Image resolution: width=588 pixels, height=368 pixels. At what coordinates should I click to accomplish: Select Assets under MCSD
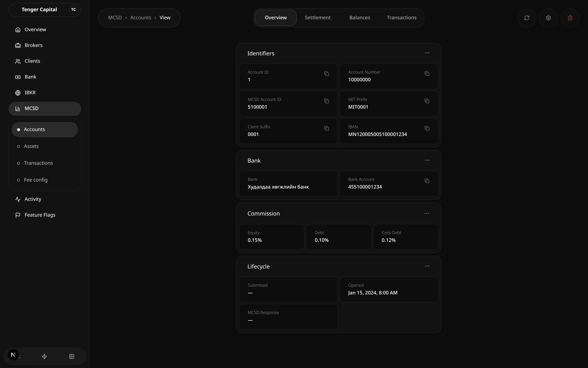point(45,146)
